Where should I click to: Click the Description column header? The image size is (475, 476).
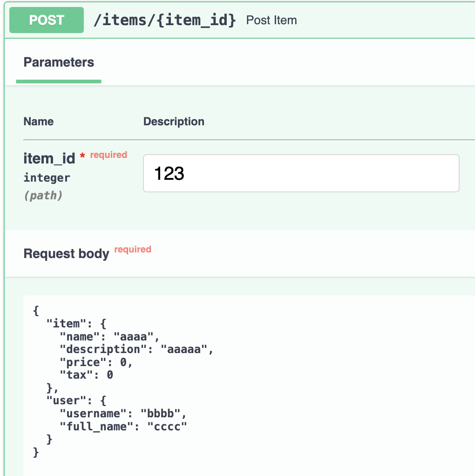(x=174, y=122)
